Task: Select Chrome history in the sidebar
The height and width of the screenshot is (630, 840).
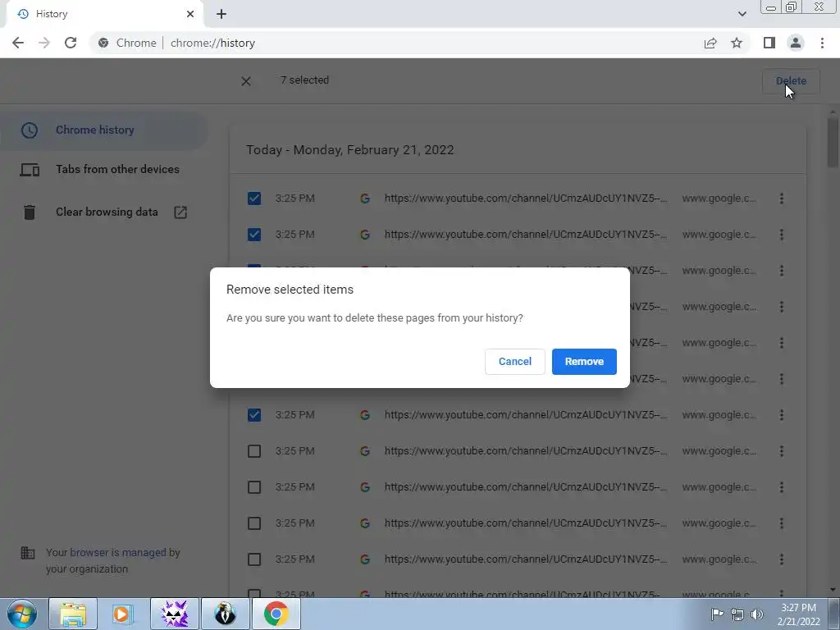Action: coord(104,130)
